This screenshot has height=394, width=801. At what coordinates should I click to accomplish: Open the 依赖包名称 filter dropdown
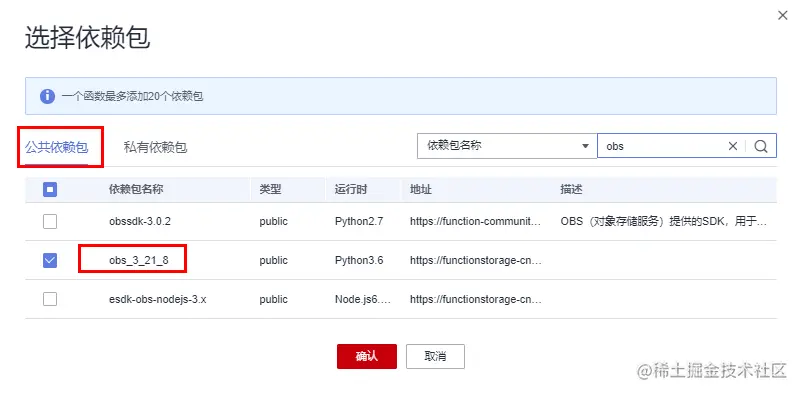(x=507, y=146)
